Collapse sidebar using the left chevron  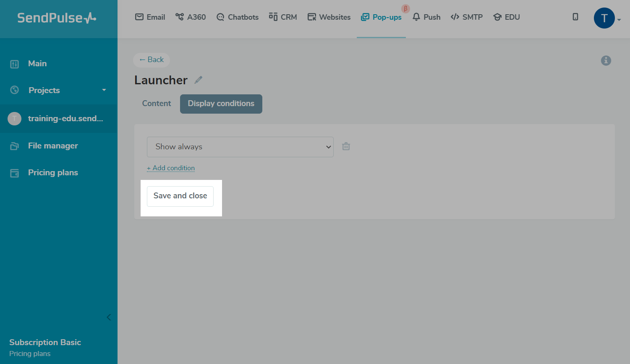(x=109, y=317)
